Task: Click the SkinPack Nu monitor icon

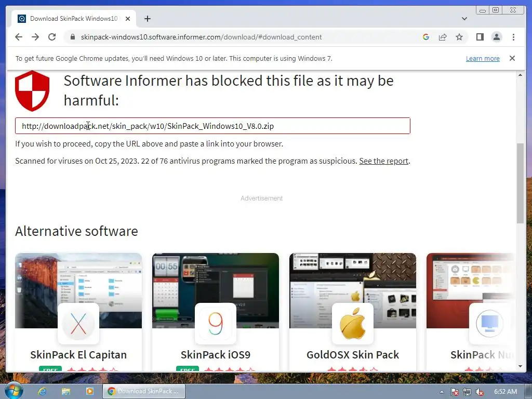Action: point(489,323)
